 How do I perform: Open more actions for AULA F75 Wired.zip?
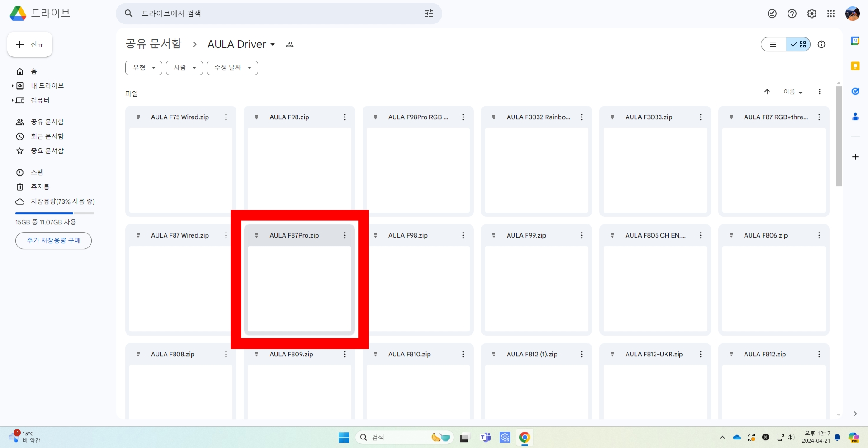pyautogui.click(x=226, y=117)
